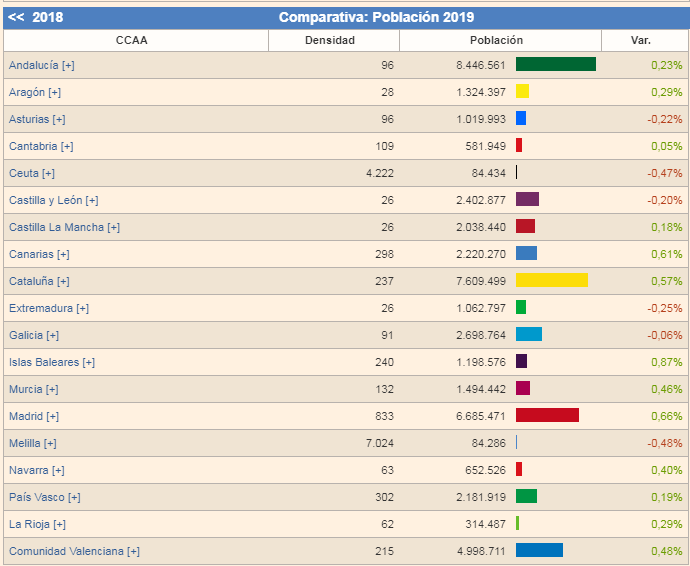Click Comunidad Valenciana's blue population bar

[x=539, y=551]
